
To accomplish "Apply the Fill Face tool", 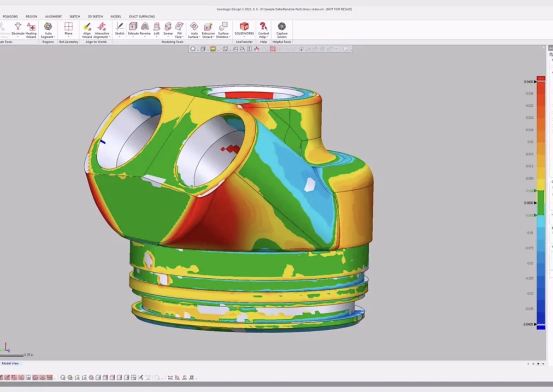I will [x=179, y=30].
